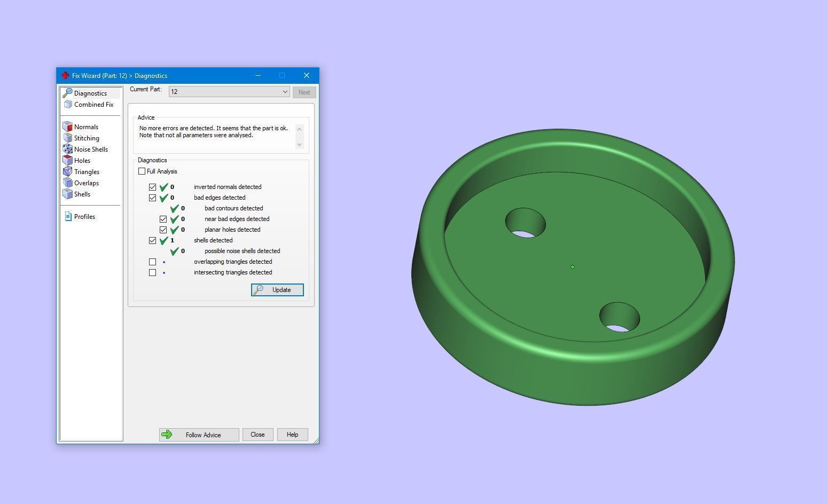Click the Combined Fix icon
828x504 pixels.
click(x=68, y=105)
